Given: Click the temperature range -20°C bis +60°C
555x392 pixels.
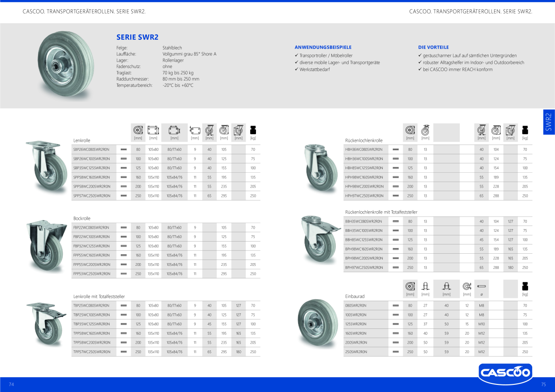Looking at the screenshot, I should pyautogui.click(x=178, y=85).
